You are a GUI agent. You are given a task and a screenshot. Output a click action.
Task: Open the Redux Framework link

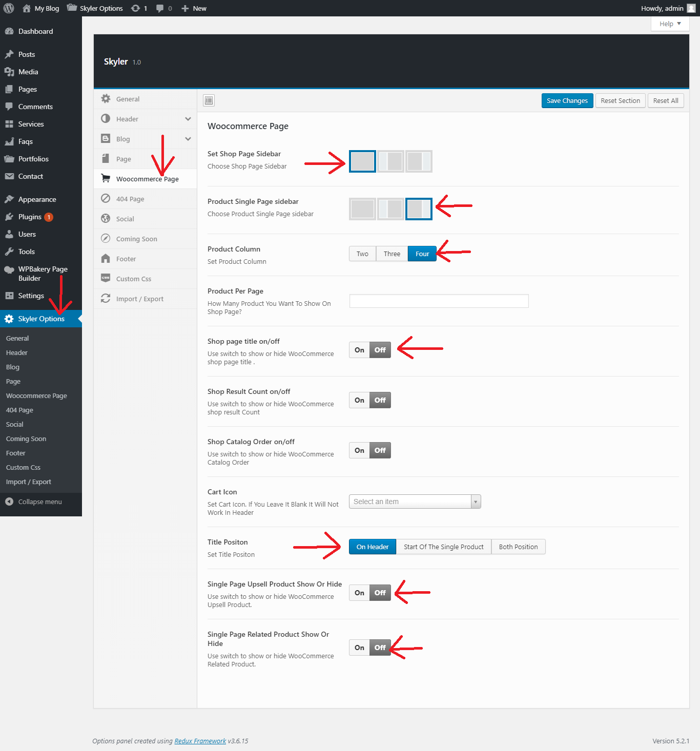click(x=200, y=741)
